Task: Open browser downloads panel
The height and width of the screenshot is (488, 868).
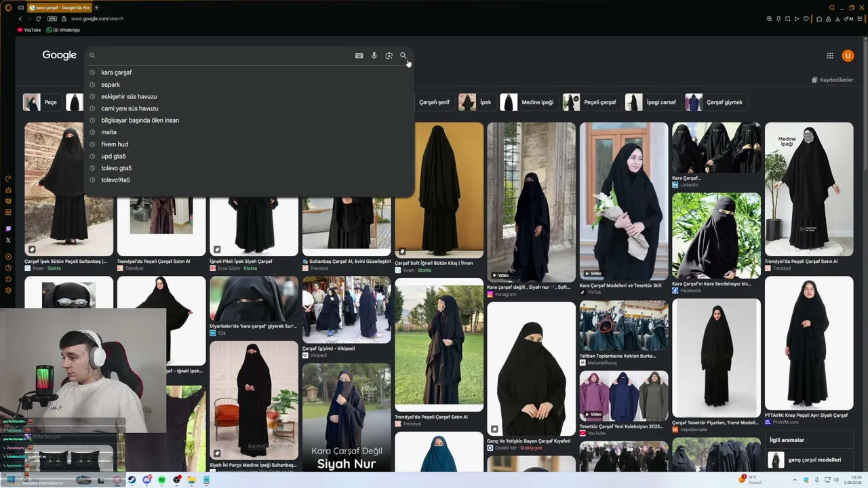Action: pos(837,19)
